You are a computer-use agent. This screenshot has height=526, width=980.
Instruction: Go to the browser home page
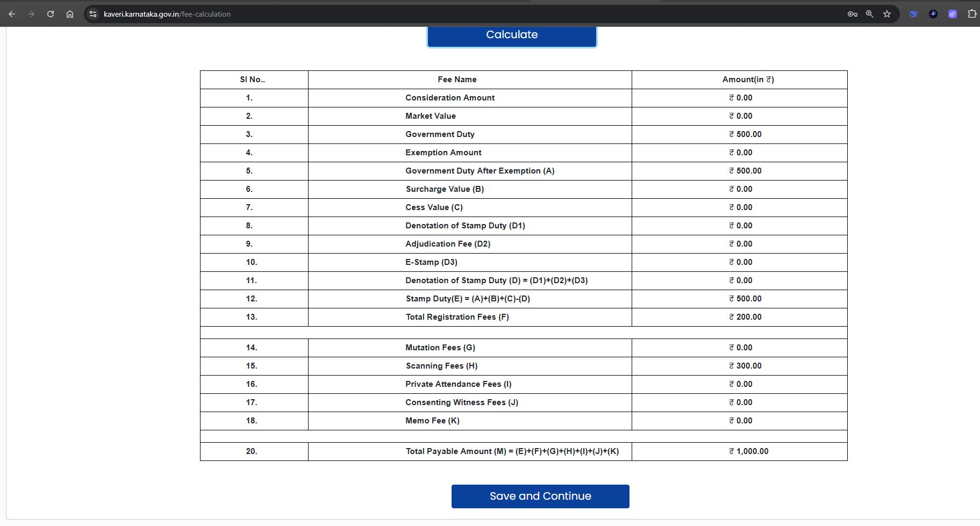pyautogui.click(x=70, y=14)
